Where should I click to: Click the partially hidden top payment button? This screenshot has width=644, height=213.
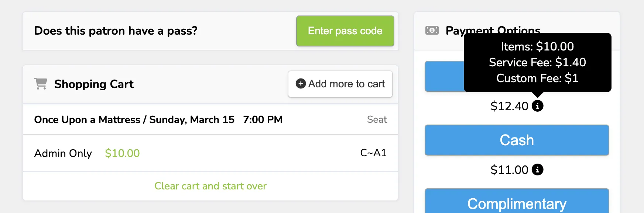pyautogui.click(x=444, y=76)
